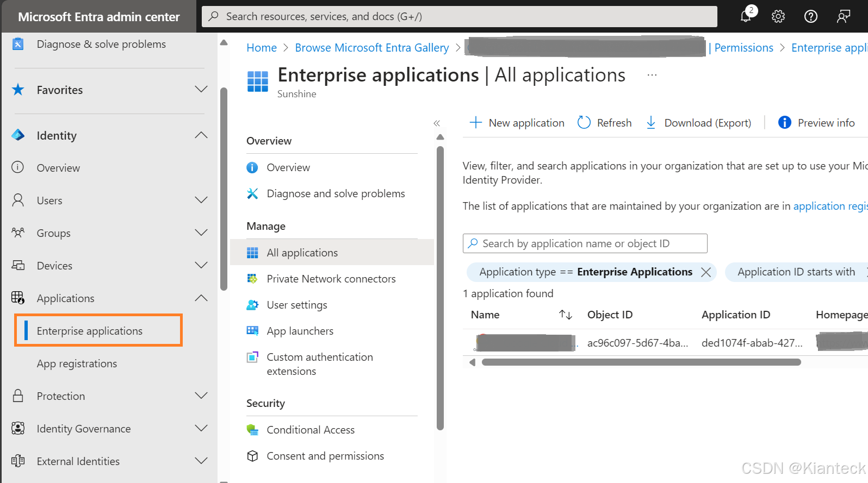Screen dimensions: 868x483
Task: Open the notifications bell icon
Action: [x=746, y=16]
